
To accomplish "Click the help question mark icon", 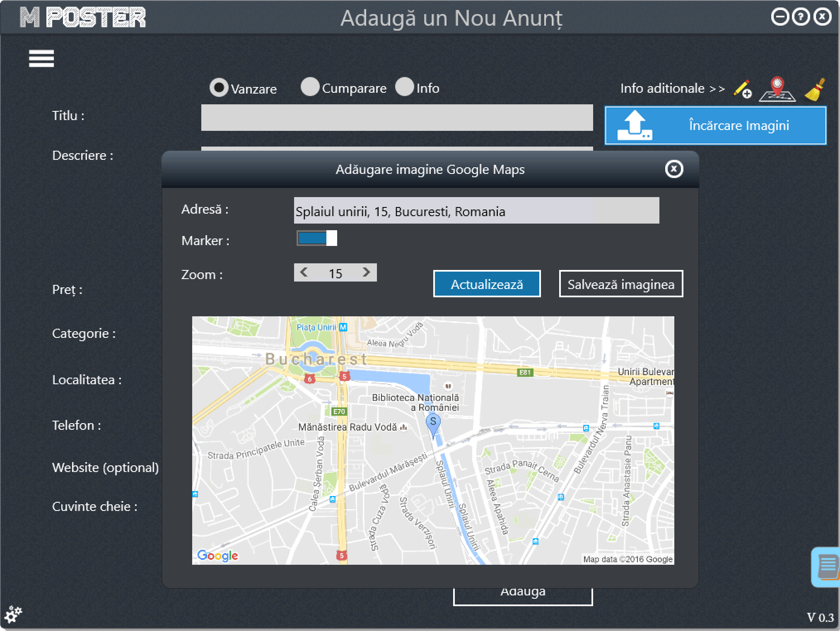I will point(801,17).
